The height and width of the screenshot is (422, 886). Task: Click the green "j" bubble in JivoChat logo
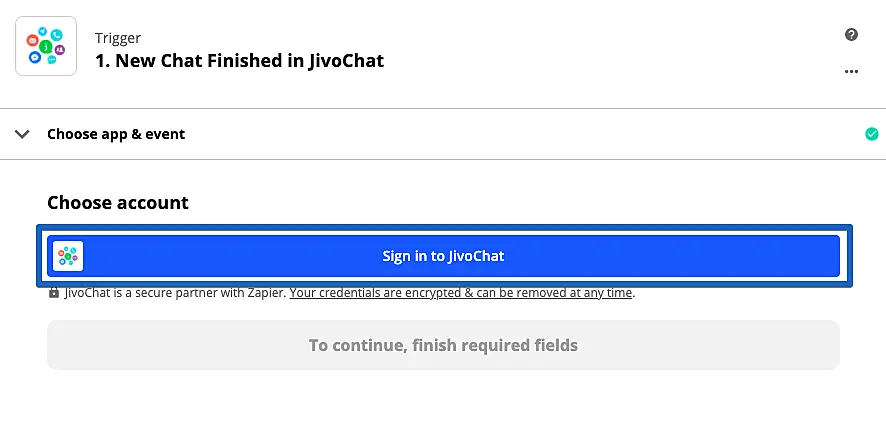(46, 47)
